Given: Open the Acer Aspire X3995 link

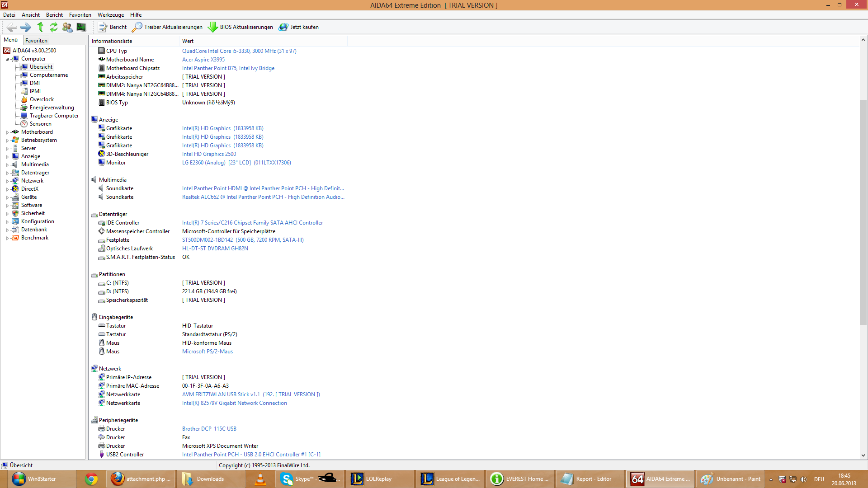Looking at the screenshot, I should pyautogui.click(x=203, y=60).
